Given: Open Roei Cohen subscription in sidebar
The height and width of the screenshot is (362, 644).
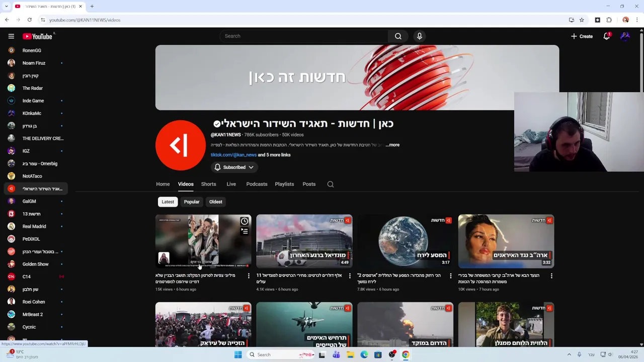Looking at the screenshot, I should [x=35, y=302].
